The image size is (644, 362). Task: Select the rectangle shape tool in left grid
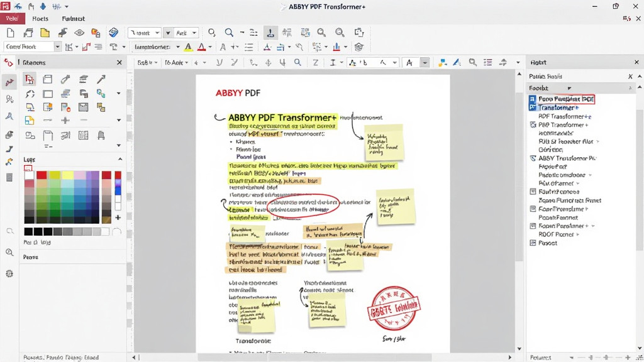coord(48,94)
